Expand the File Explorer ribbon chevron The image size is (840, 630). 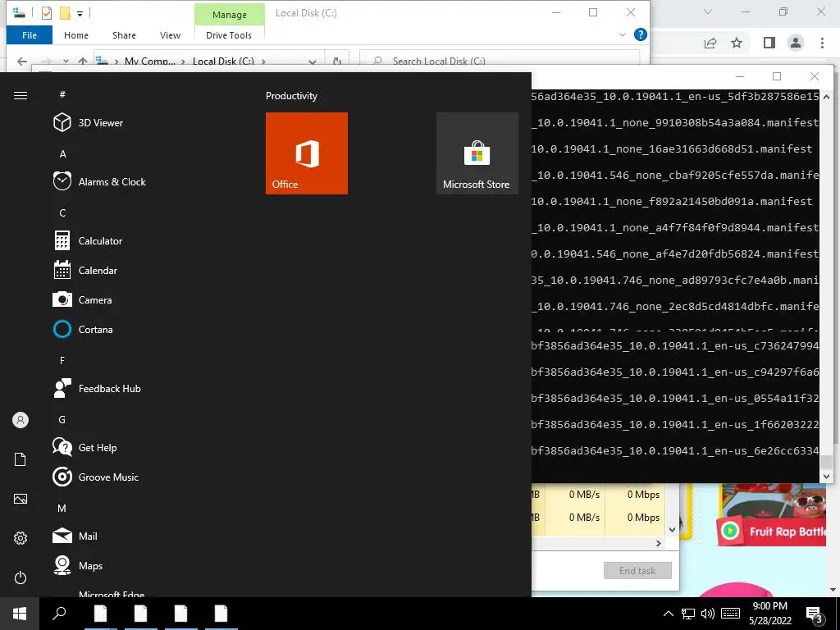pyautogui.click(x=622, y=34)
